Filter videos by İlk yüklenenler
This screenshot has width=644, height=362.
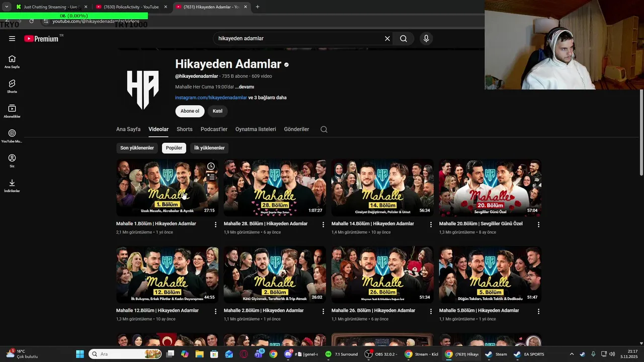pos(209,148)
